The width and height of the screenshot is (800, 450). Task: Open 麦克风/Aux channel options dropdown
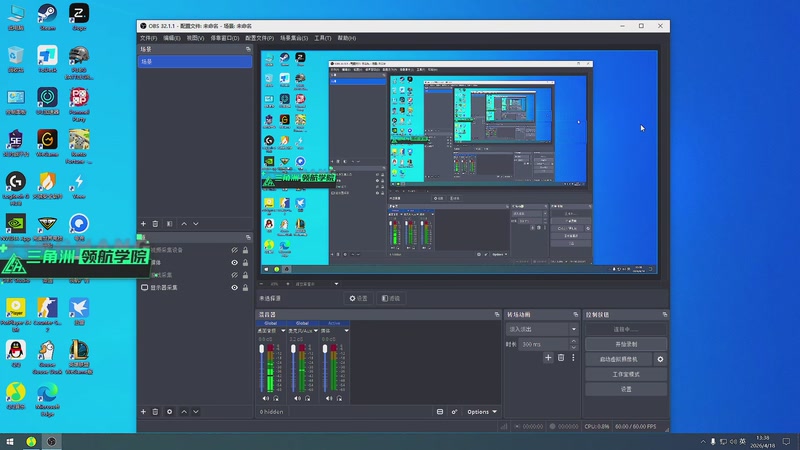click(x=316, y=331)
